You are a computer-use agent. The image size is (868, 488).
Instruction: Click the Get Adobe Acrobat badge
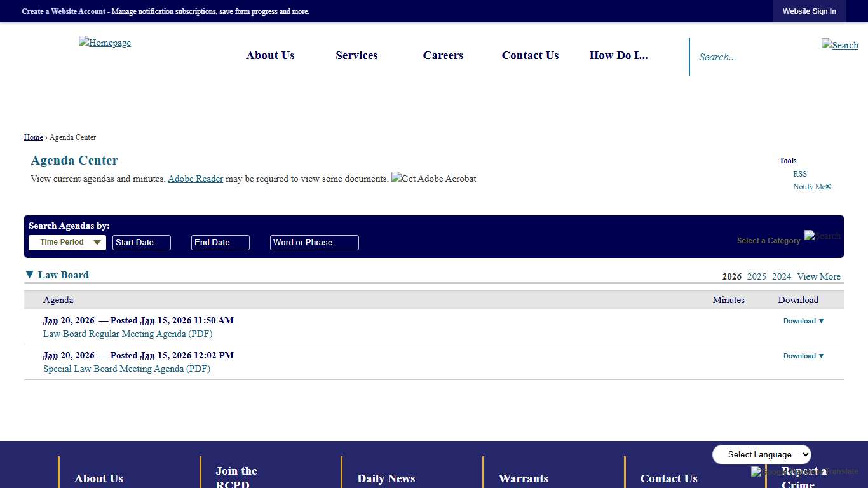434,179
